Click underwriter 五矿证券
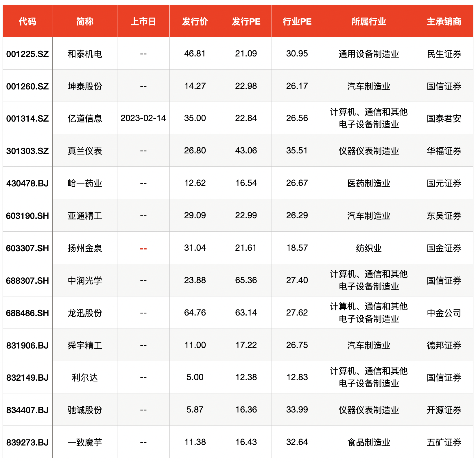Viewport: 476px width, 462px height. coord(444,442)
